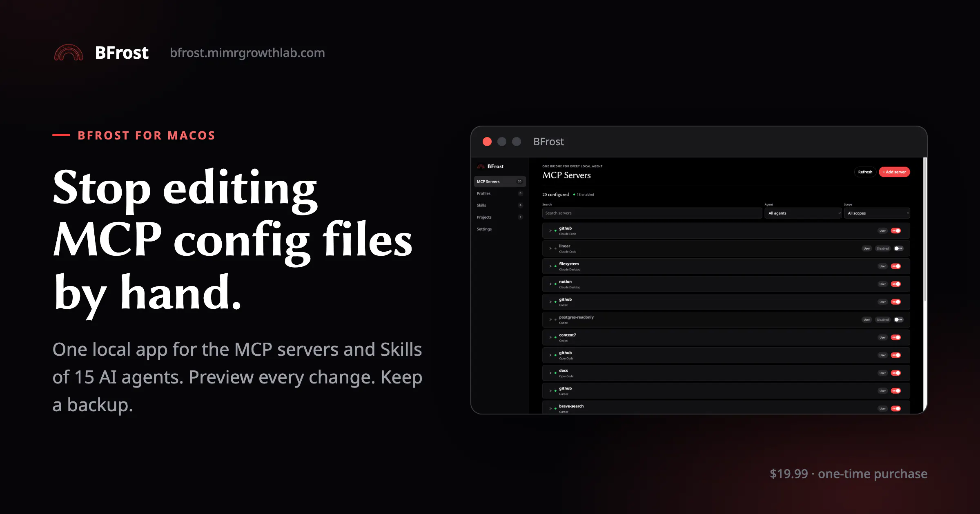Enable the linear server toggle
Screen dimensions: 980x514
pos(898,248)
